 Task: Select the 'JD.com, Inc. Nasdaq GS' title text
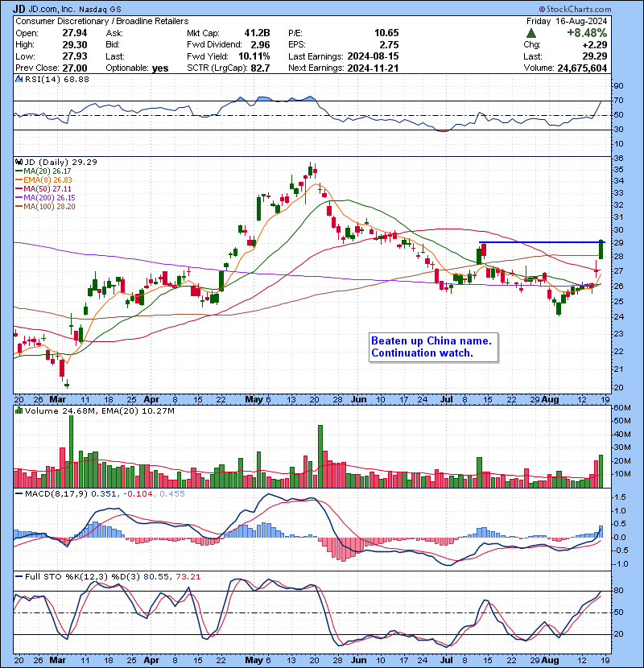(75, 9)
